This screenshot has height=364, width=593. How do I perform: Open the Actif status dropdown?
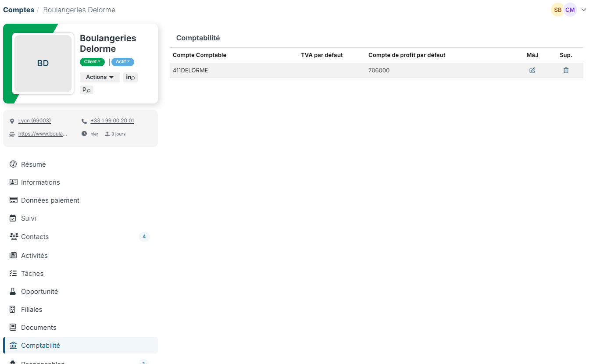(x=123, y=62)
